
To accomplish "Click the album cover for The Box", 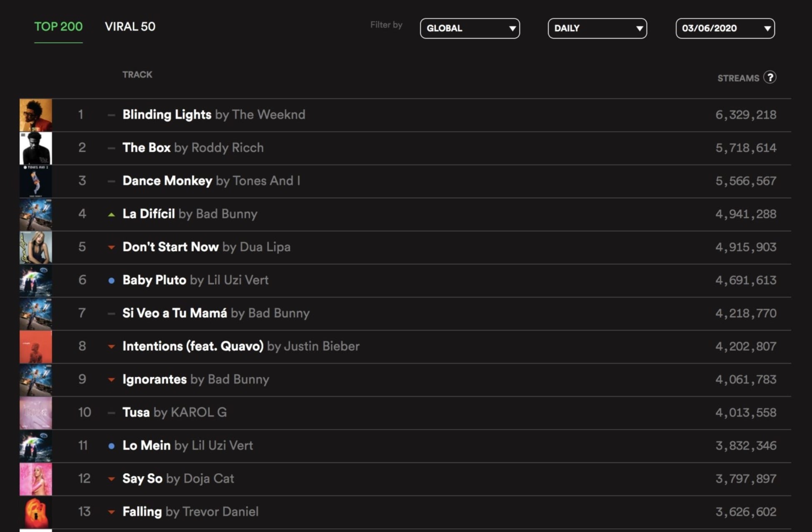I will point(36,148).
